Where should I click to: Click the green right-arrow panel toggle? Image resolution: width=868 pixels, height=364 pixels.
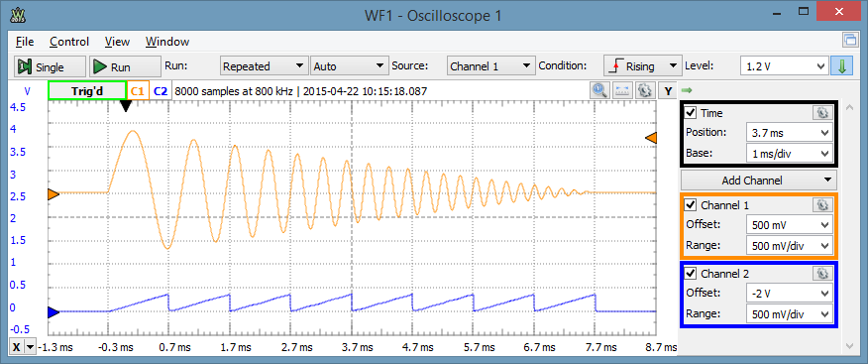coord(688,90)
